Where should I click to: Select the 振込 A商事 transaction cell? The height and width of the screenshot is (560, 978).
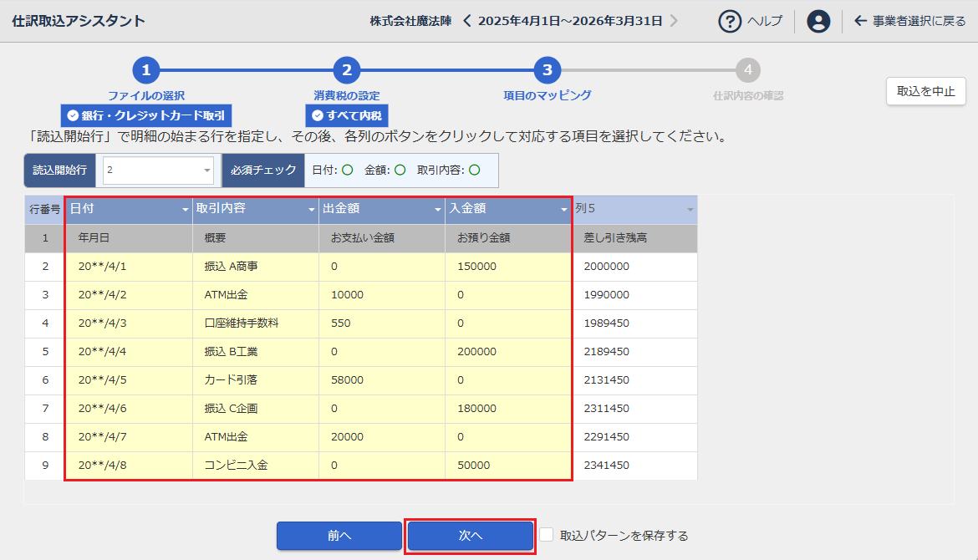click(255, 267)
